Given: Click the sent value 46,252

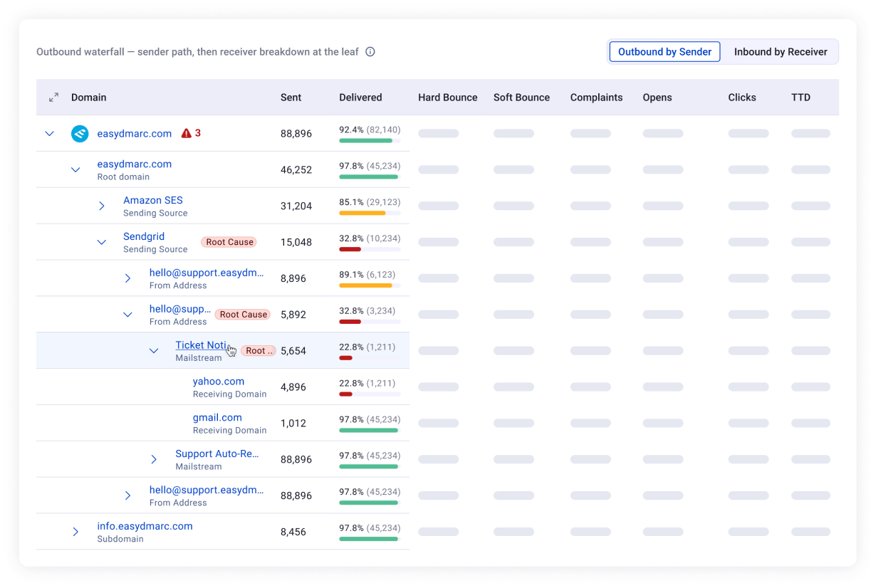Looking at the screenshot, I should pyautogui.click(x=296, y=169).
